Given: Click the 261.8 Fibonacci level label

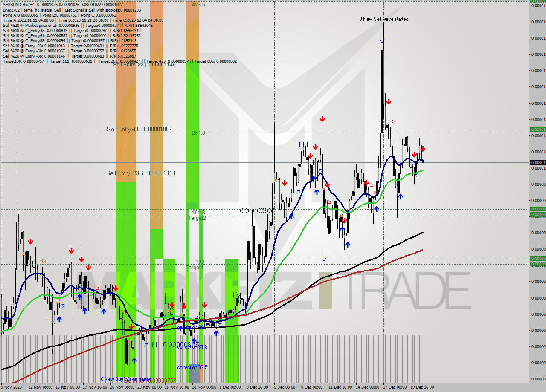Looking at the screenshot, I should (x=198, y=133).
